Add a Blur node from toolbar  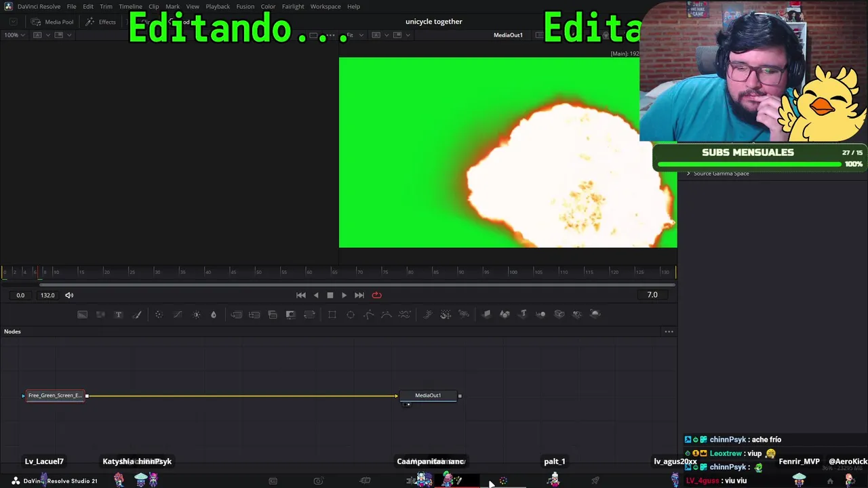point(214,314)
